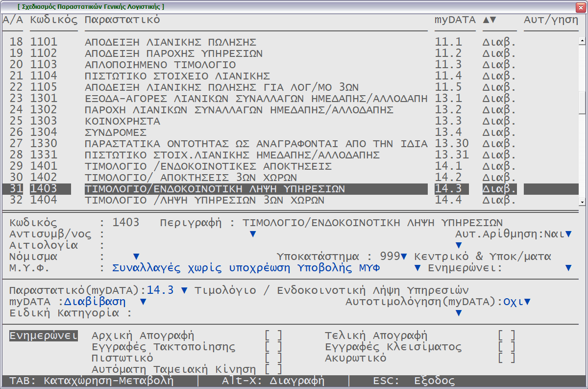Open the Νόμισμα dropdown arrow
The image size is (588, 389).
[136, 257]
